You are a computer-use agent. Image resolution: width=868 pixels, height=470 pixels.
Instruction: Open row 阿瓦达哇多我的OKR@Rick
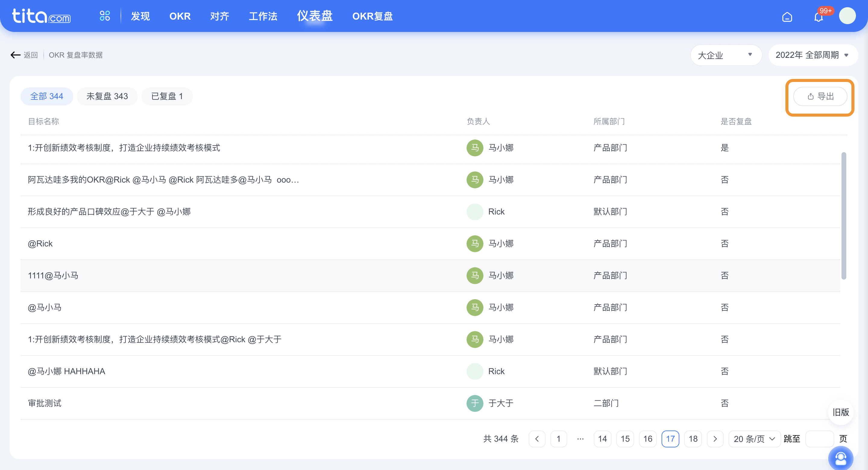pyautogui.click(x=430, y=180)
